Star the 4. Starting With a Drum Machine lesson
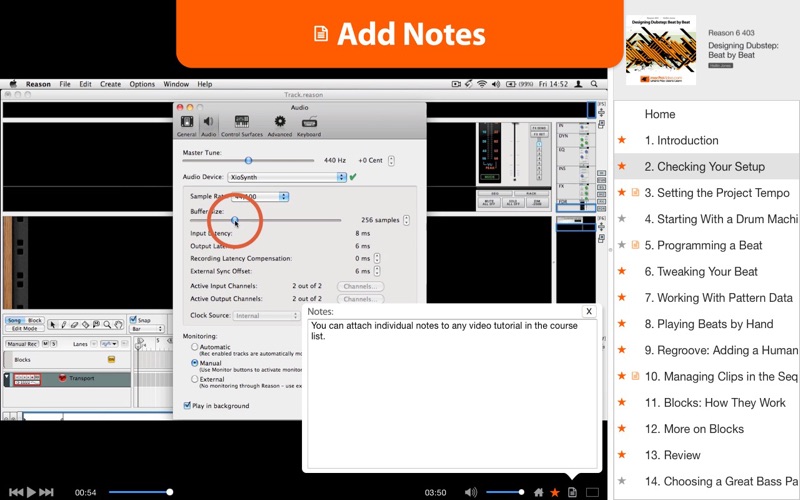This screenshot has width=800, height=500. tap(621, 218)
